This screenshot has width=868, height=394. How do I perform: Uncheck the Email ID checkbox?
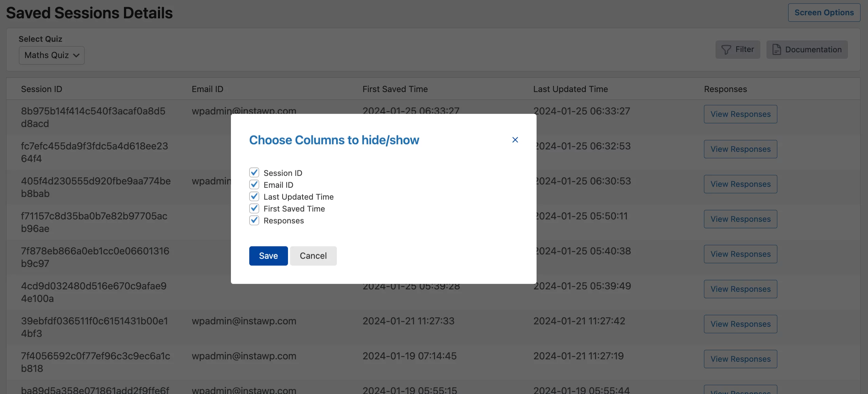point(254,184)
